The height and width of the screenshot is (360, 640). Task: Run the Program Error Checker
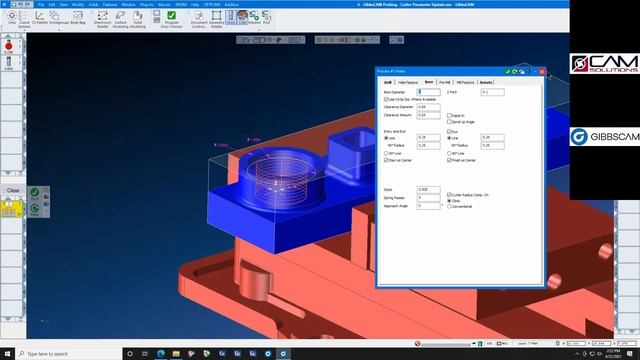pos(172,20)
